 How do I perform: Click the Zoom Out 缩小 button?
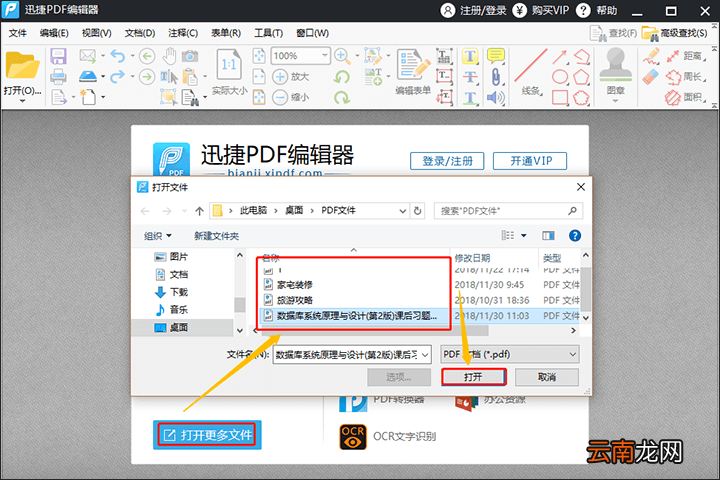click(291, 97)
